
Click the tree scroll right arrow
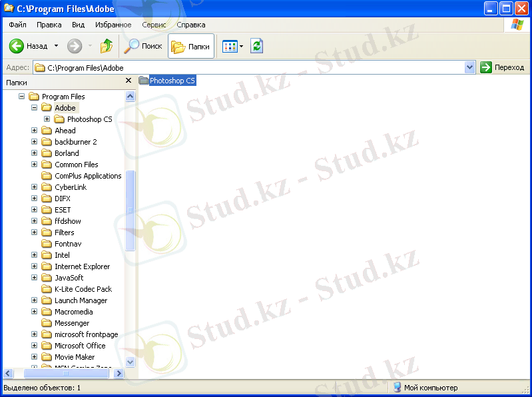point(119,374)
